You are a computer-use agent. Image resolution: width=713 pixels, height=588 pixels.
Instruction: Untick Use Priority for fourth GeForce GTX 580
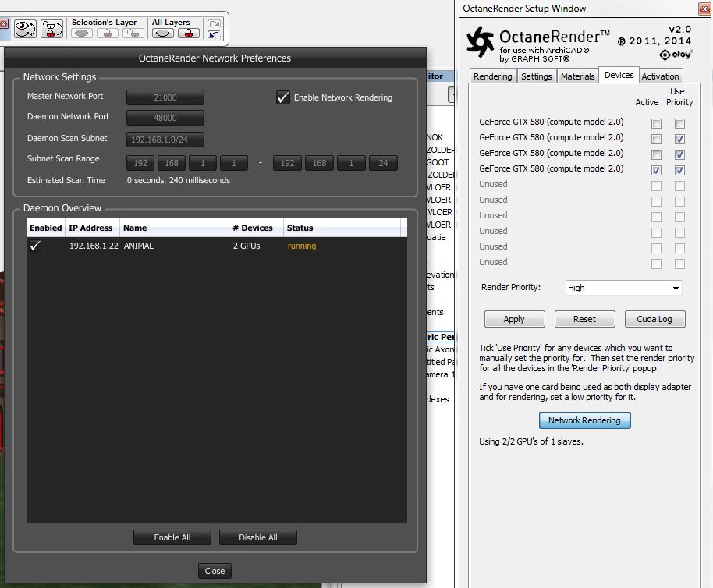pos(679,171)
